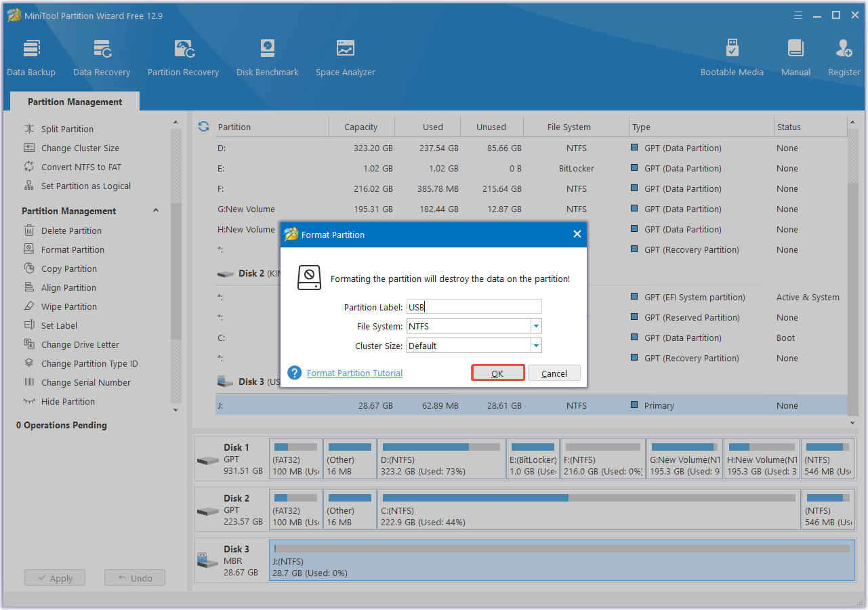Open the hamburger menu

click(x=798, y=15)
